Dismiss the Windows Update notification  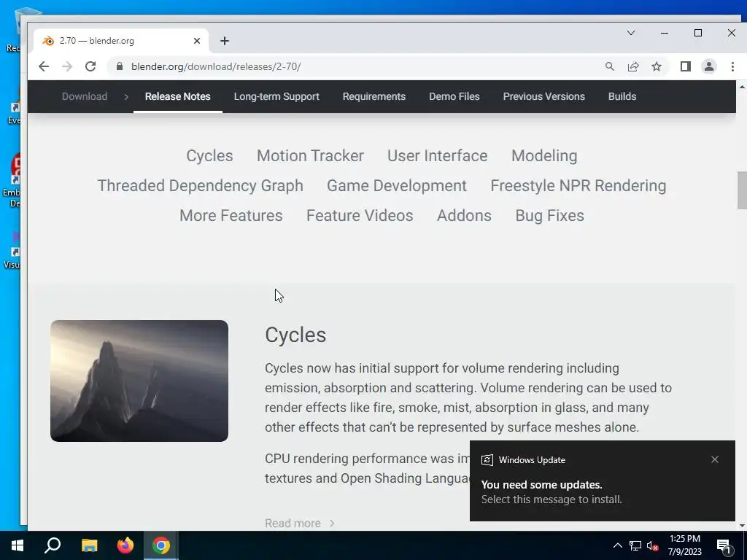[x=715, y=459]
